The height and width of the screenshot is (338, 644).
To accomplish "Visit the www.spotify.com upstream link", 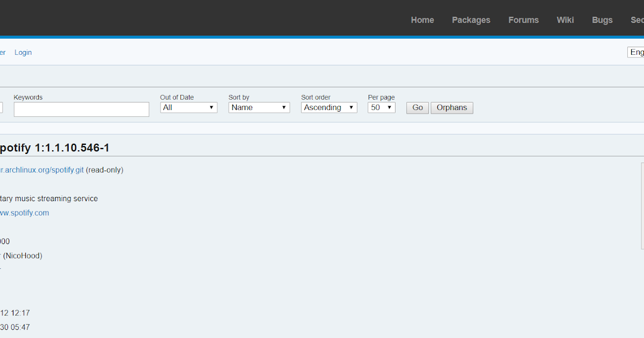I will pyautogui.click(x=24, y=212).
